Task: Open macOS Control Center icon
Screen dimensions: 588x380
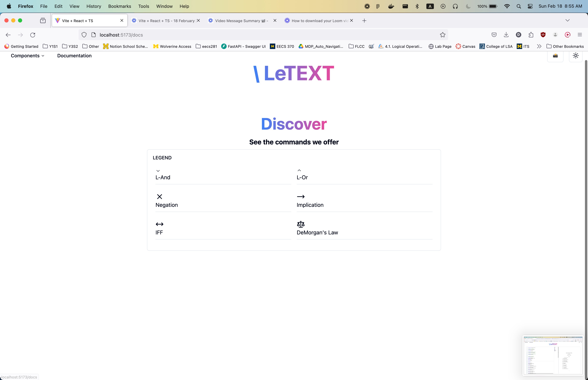Action: tap(530, 6)
